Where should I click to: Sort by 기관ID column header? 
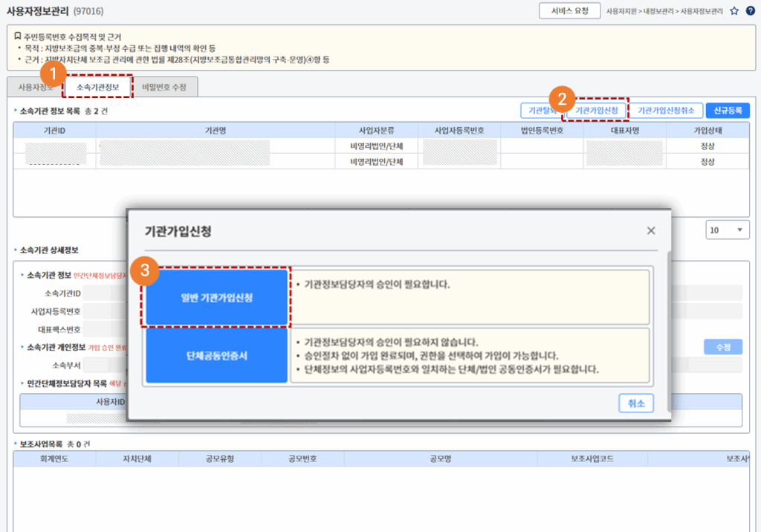pyautogui.click(x=54, y=131)
